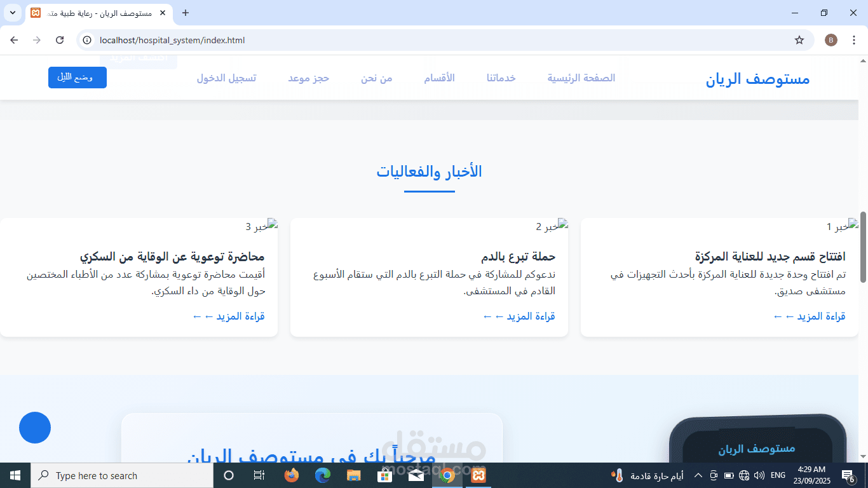Viewport: 868px width, 488px height.
Task: Launch Firefox from the taskbar
Action: coord(292,475)
